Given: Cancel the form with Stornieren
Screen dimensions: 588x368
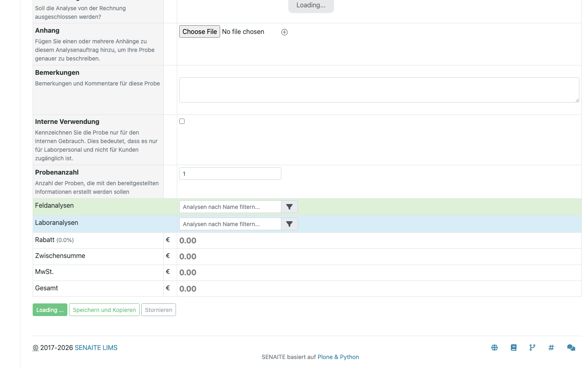Looking at the screenshot, I should [x=158, y=310].
